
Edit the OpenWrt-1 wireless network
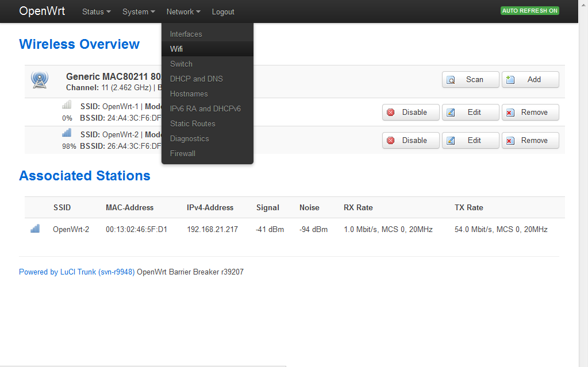coord(471,113)
